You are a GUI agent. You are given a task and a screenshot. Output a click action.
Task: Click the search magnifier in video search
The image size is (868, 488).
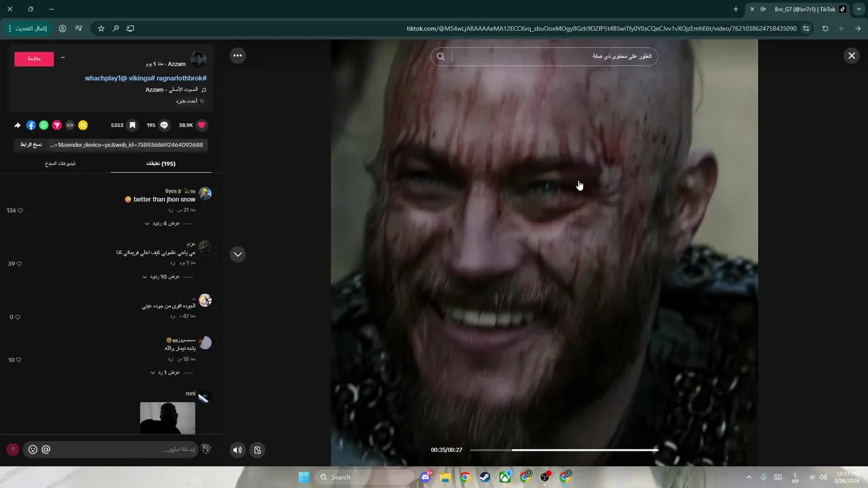441,57
